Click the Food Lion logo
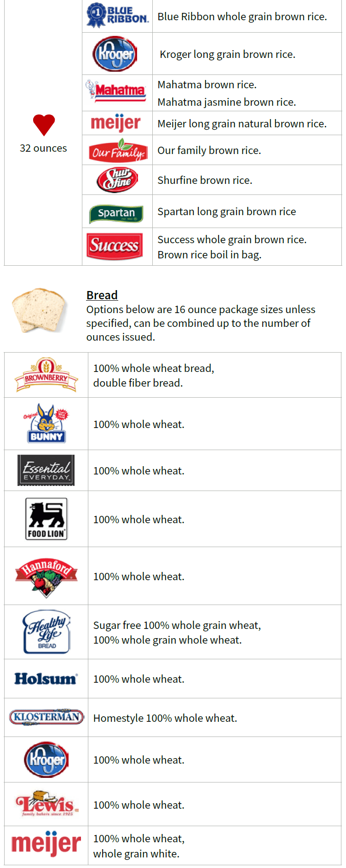This screenshot has height=868, width=346. [x=46, y=519]
